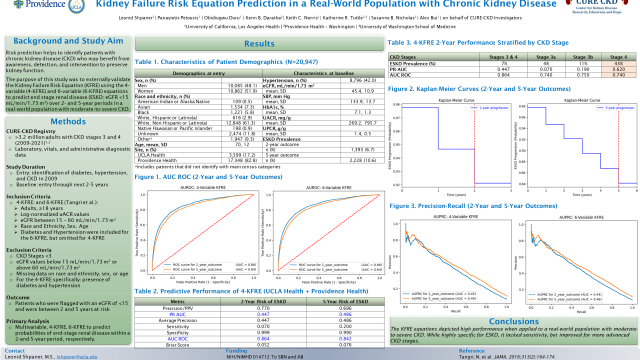Screen dimensions: 640x360
Task: Click author name Leonid Shpaner in byline
Action: [x=136, y=18]
